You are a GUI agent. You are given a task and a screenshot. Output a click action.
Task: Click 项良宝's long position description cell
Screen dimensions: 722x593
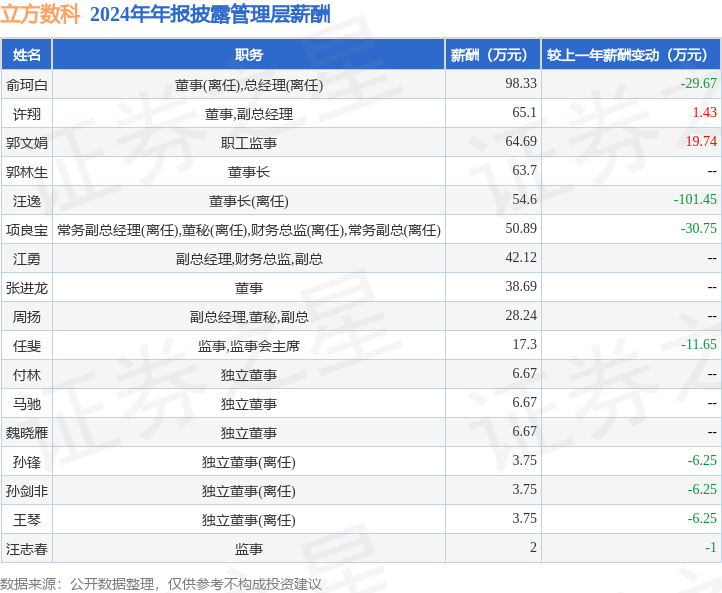point(249,230)
